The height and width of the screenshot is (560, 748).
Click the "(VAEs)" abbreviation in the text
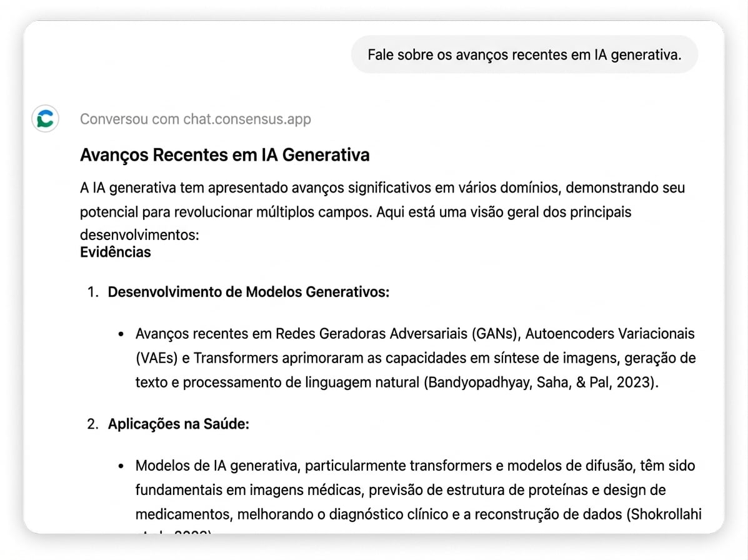pyautogui.click(x=161, y=358)
